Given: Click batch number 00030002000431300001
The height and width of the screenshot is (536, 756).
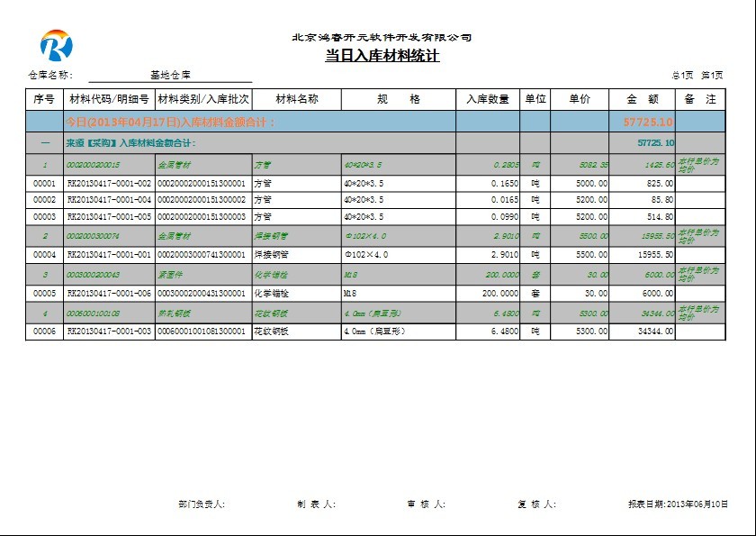Looking at the screenshot, I should click(x=202, y=294).
